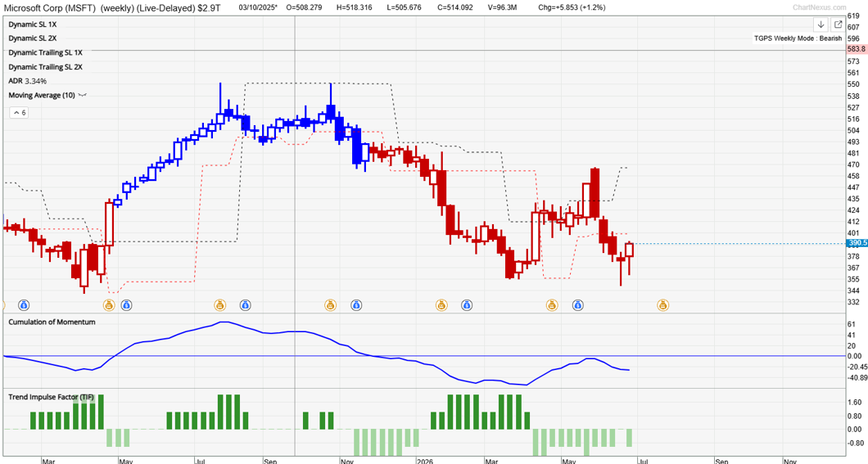Select the Dynamic SL 1X legend entry

pos(32,25)
